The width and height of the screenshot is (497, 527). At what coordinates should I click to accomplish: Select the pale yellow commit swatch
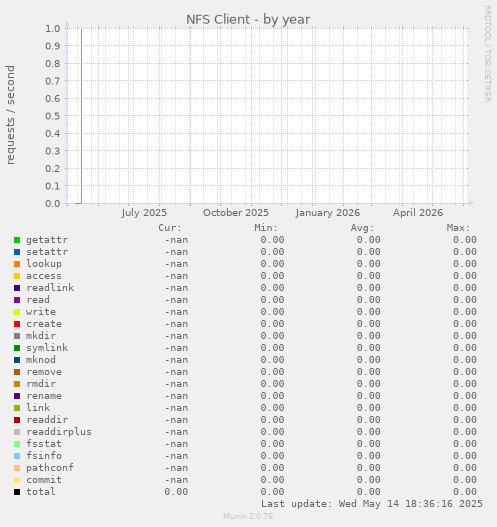[17, 480]
